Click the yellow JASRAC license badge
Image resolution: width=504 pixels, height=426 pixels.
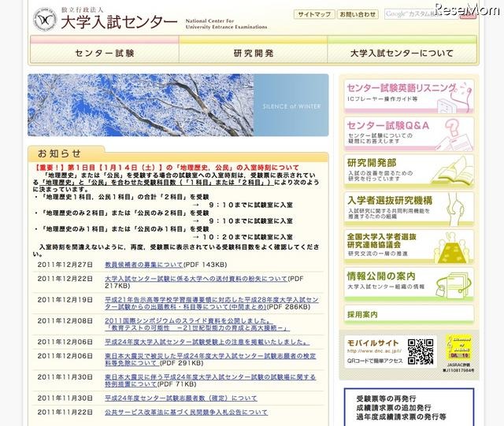(458, 347)
